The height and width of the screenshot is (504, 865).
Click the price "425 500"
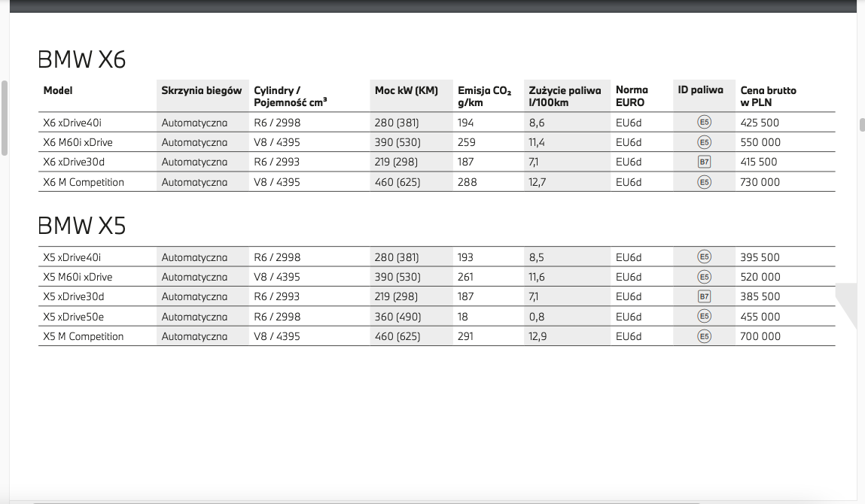coord(760,123)
